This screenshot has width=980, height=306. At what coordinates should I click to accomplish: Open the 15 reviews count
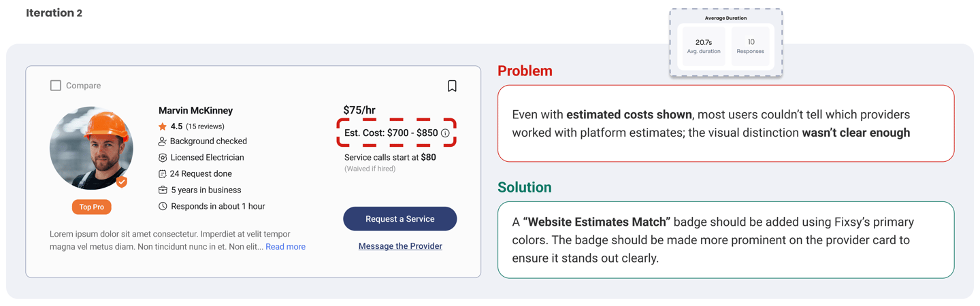205,126
